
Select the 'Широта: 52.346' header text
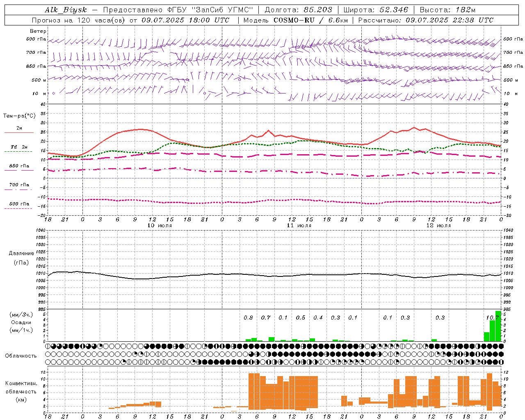(376, 10)
